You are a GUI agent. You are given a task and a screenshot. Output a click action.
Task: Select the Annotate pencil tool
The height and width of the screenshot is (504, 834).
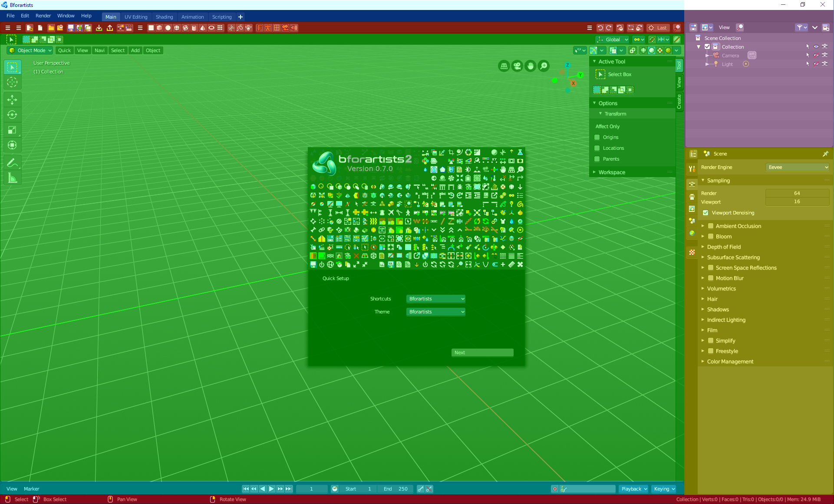(x=12, y=163)
